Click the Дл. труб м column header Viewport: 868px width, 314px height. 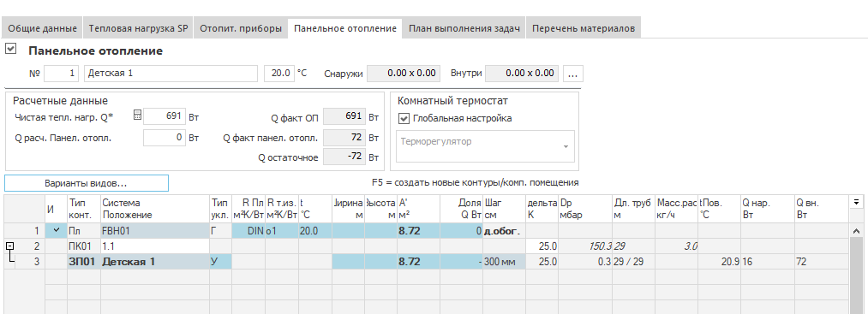(x=634, y=209)
